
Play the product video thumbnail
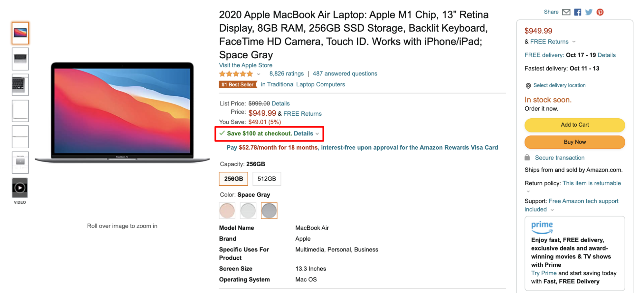[x=20, y=188]
